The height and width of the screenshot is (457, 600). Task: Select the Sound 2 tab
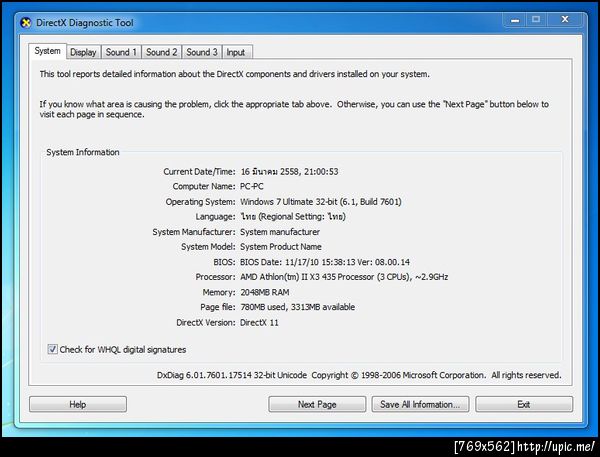click(161, 52)
